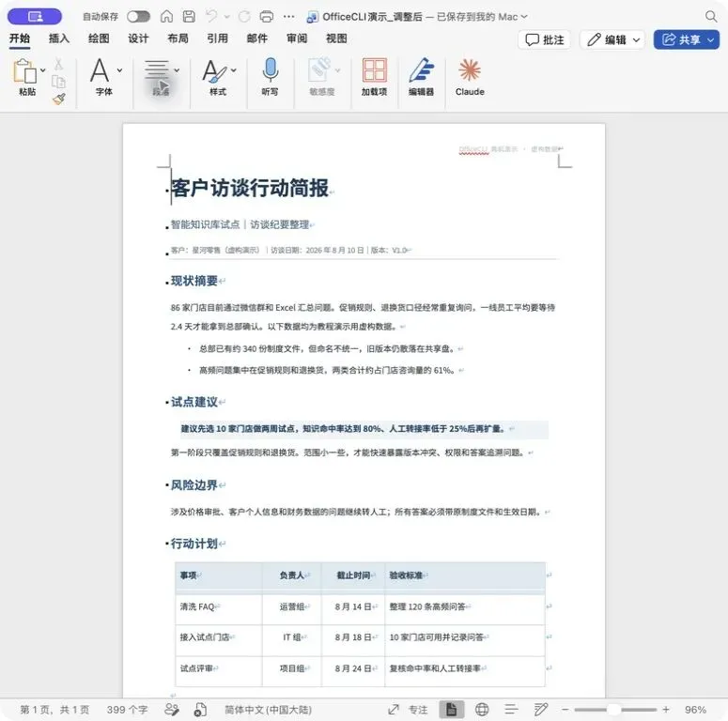Switch to the 视图 ribbon tab
This screenshot has width=728, height=721.
(x=336, y=38)
